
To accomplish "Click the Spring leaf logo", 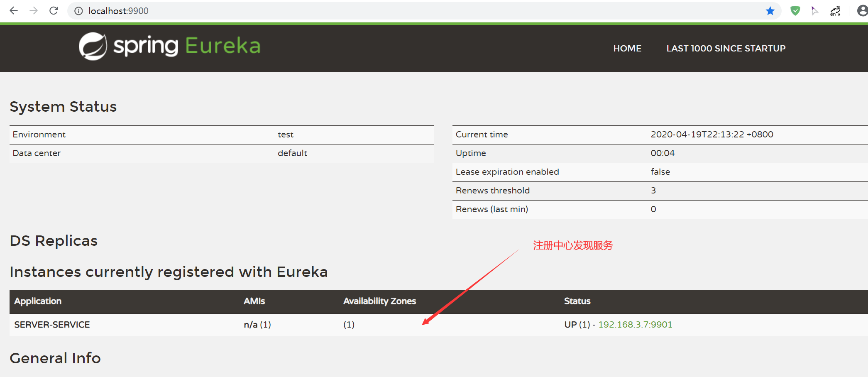I will coord(93,46).
